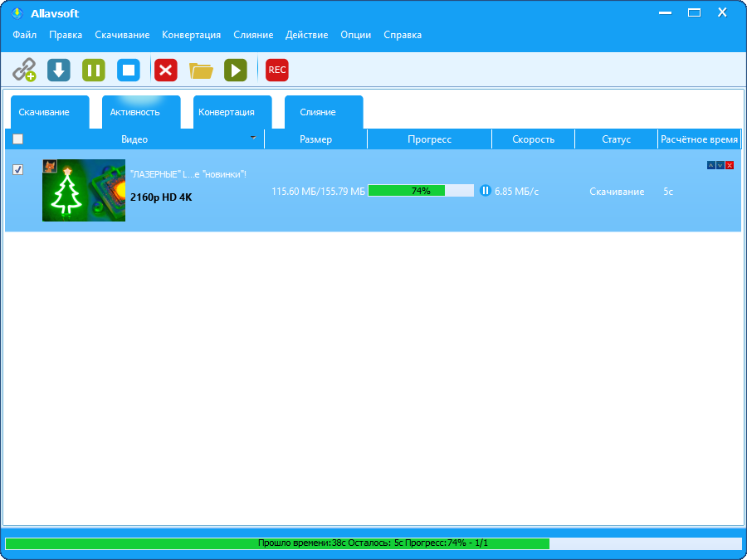Open sort dropdown arrow in Видео column
The image size is (747, 560).
(253, 138)
